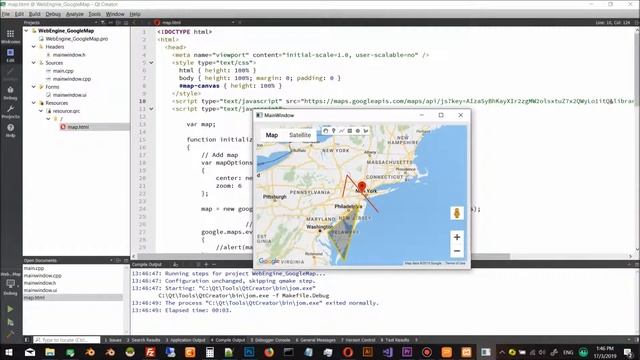
Task: Collapse the Forms folder
Action: tap(34, 87)
